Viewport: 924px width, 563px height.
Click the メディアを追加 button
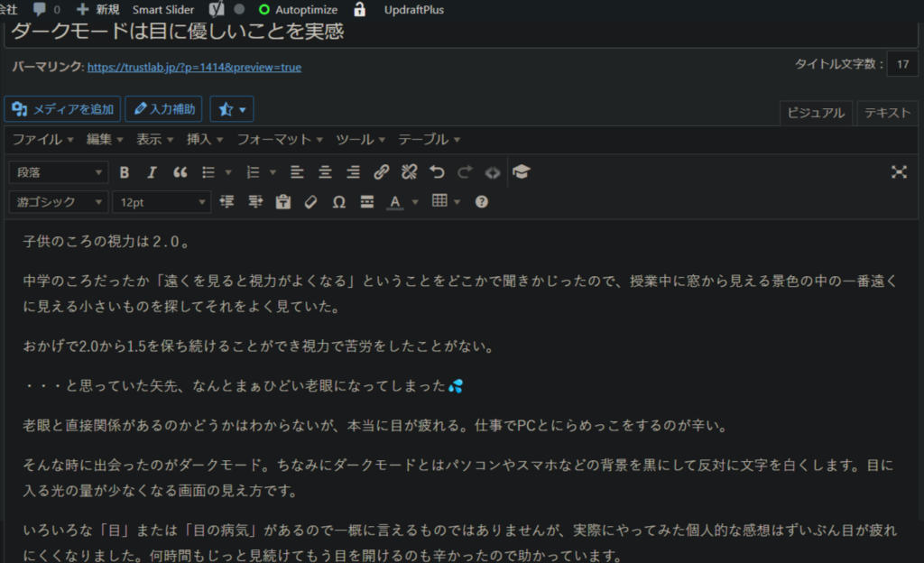(63, 109)
